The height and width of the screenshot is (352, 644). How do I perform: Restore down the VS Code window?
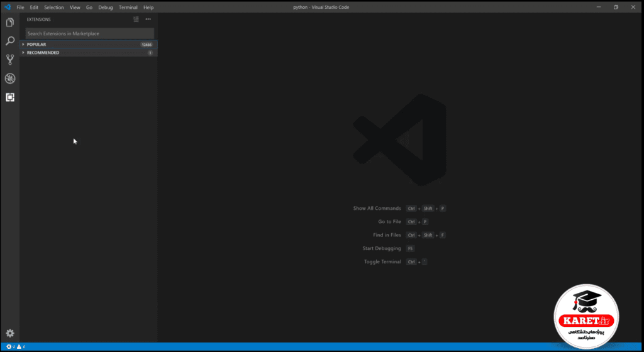click(616, 7)
